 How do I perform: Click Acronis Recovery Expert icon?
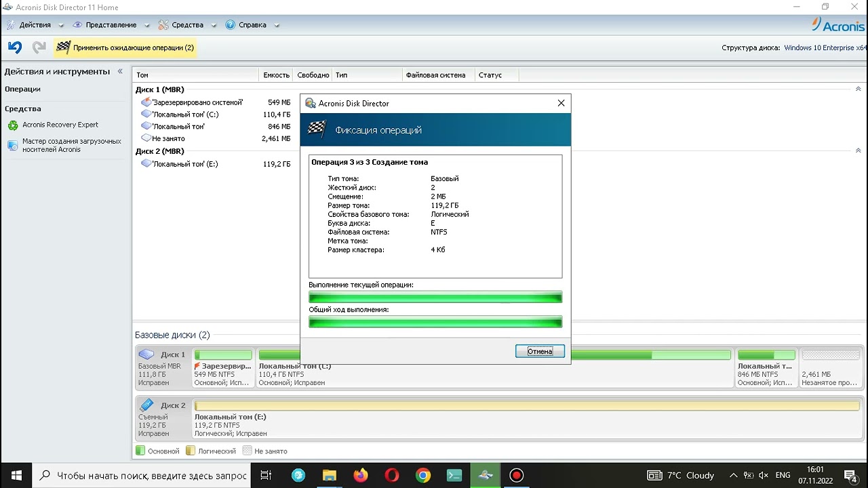point(13,125)
